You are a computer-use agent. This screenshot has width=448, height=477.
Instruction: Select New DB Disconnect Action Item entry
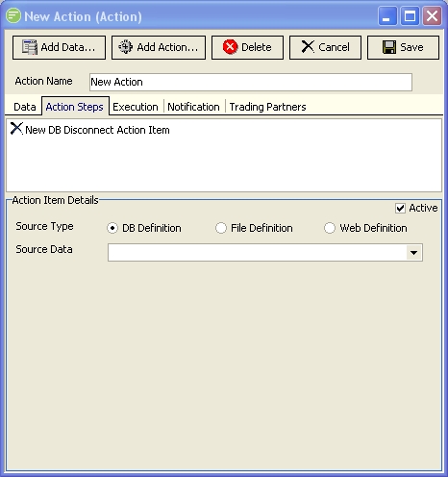[x=97, y=130]
